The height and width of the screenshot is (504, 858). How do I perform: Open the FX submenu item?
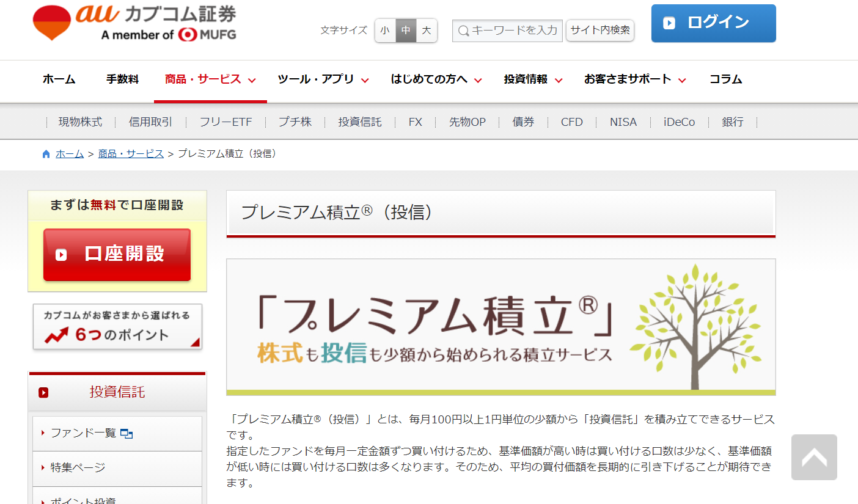[416, 122]
